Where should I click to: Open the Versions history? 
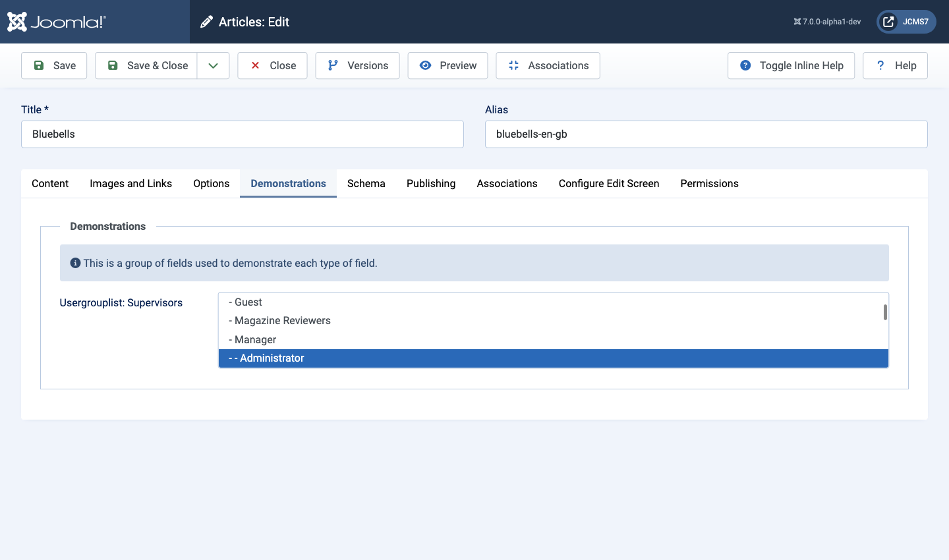click(357, 65)
